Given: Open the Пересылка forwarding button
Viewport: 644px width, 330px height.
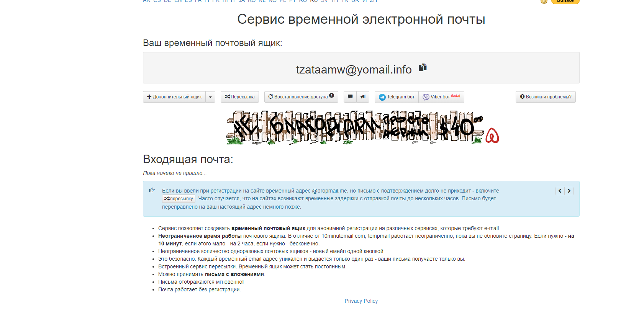Looking at the screenshot, I should pos(240,97).
